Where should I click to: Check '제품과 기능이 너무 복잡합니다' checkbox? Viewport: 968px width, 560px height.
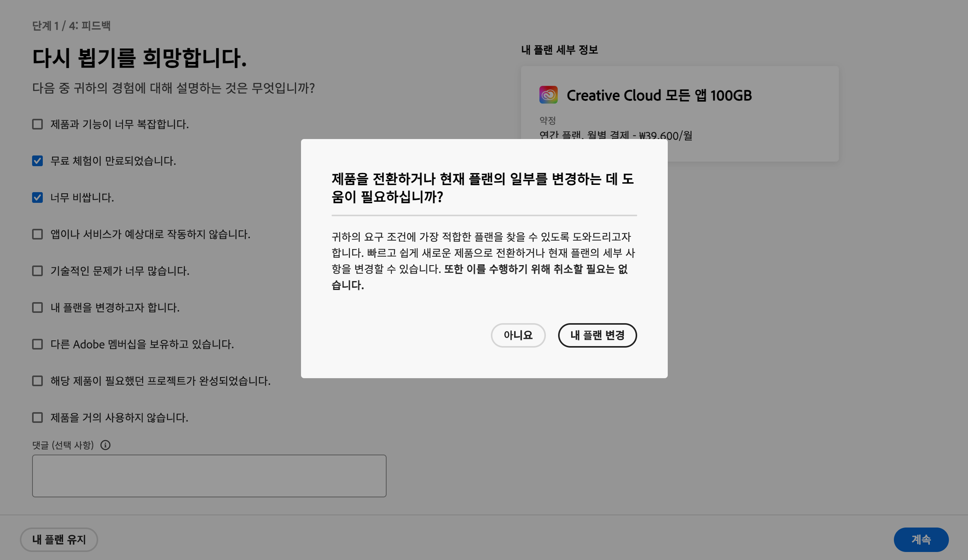37,124
